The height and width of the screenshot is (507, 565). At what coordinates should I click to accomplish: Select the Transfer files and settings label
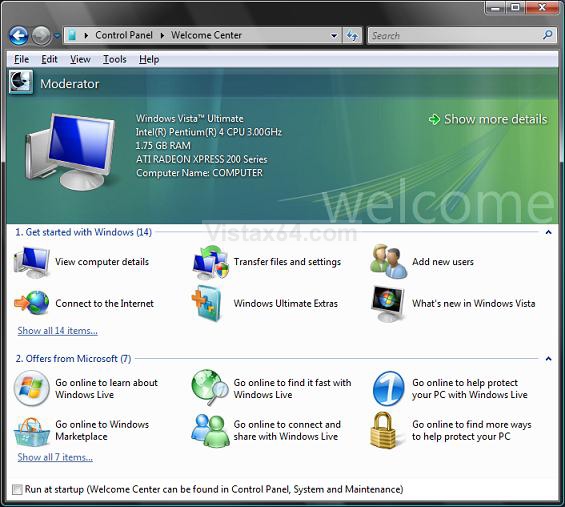coord(287,262)
